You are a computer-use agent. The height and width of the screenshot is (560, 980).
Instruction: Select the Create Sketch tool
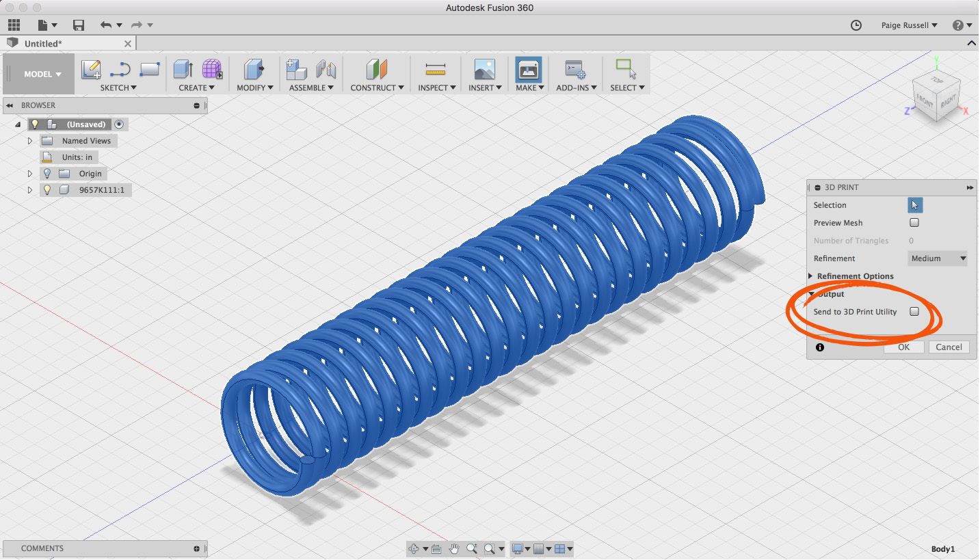[x=91, y=70]
